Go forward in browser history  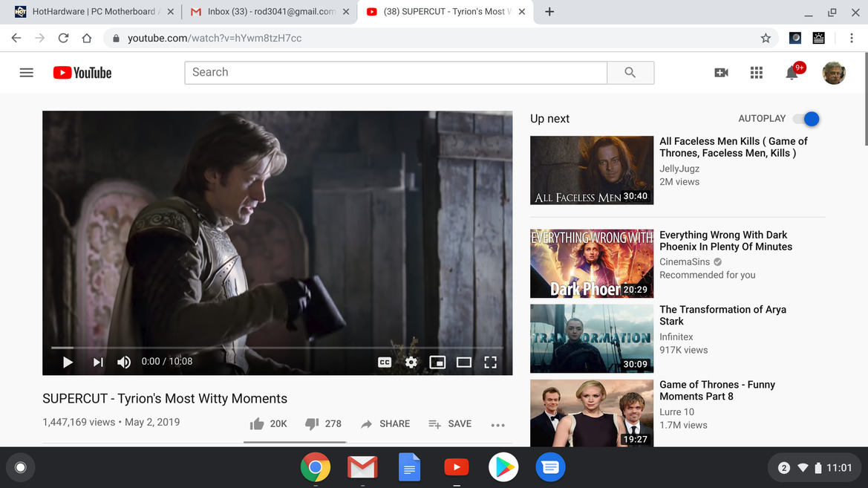pos(40,38)
